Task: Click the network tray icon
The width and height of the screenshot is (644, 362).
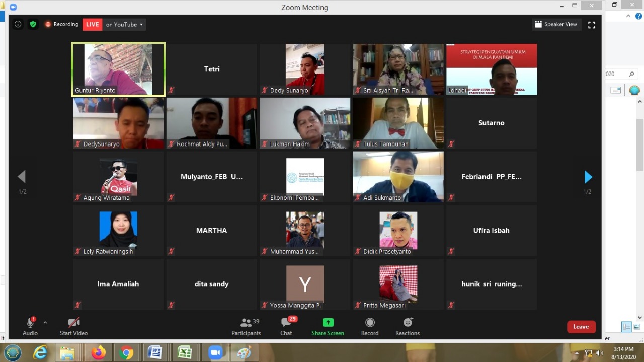Action: 589,353
